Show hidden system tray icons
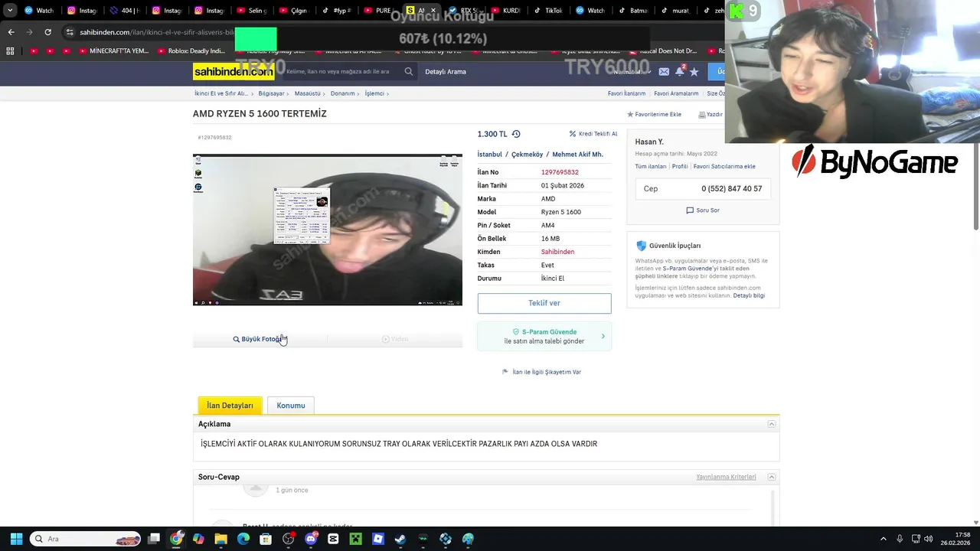980x551 pixels. [883, 539]
